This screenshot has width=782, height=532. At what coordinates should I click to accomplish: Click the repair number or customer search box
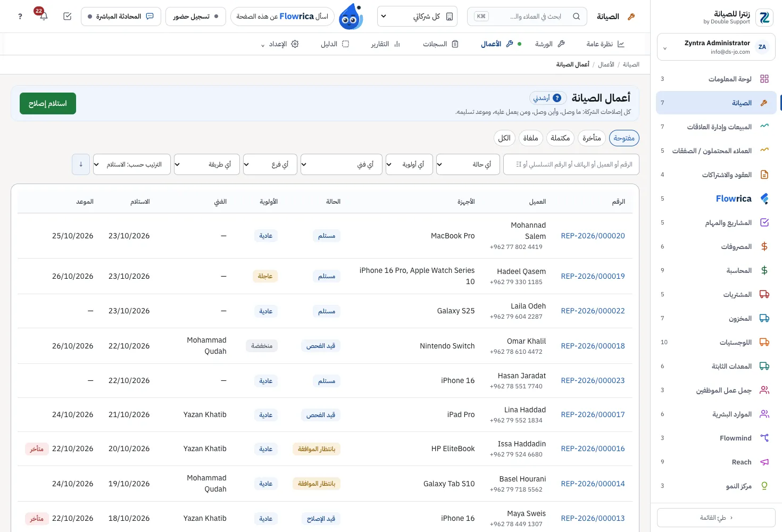tap(571, 164)
